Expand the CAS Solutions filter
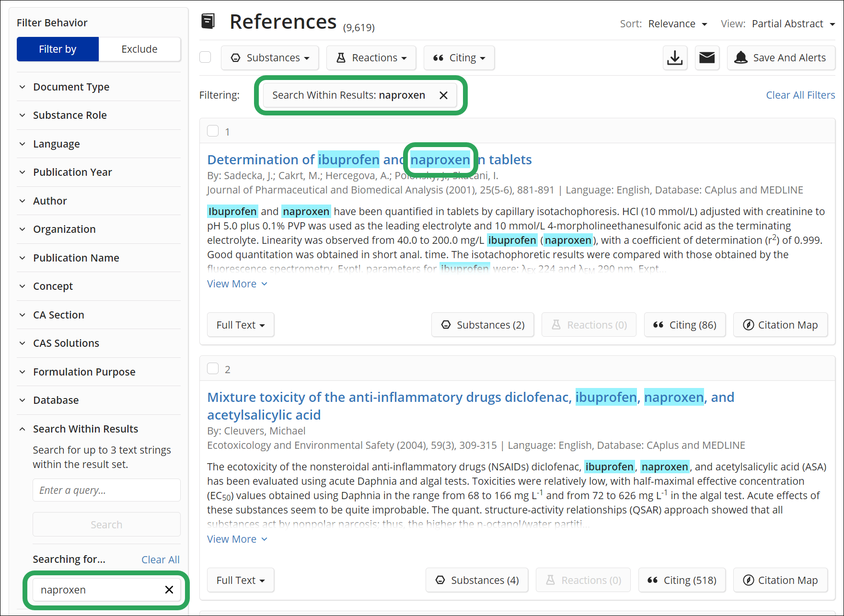The height and width of the screenshot is (616, 844). tap(99, 343)
